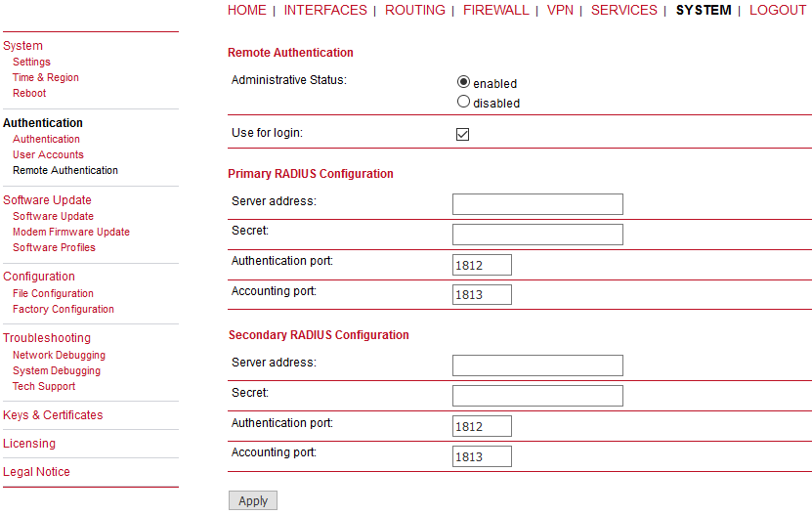Open Time & Region settings

click(x=46, y=77)
